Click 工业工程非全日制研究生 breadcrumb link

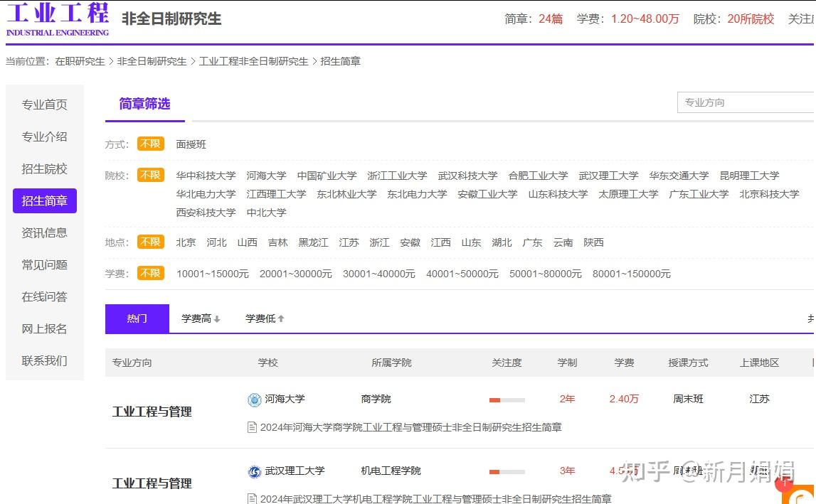[x=253, y=61]
